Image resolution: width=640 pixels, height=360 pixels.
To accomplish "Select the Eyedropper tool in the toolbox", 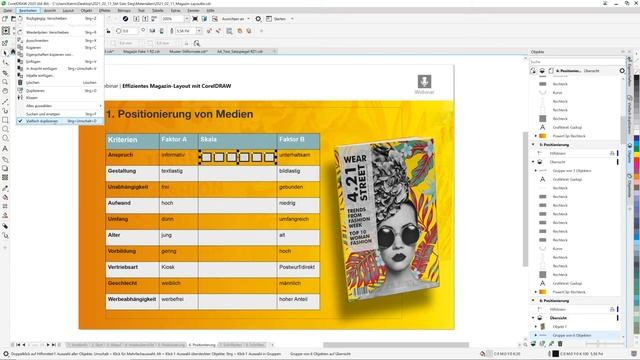I will click(x=5, y=188).
